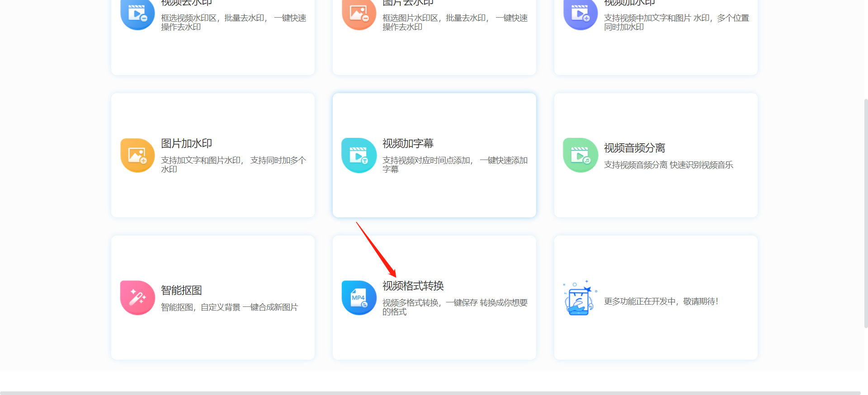Screen dimensions: 868x395
Task: Click the vertical page scrollbar
Action: click(865, 212)
